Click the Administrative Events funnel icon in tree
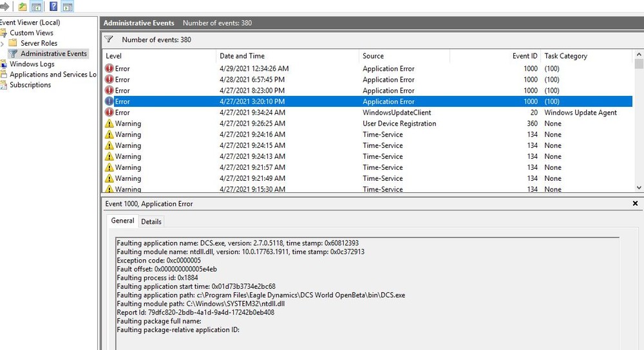 (13, 54)
